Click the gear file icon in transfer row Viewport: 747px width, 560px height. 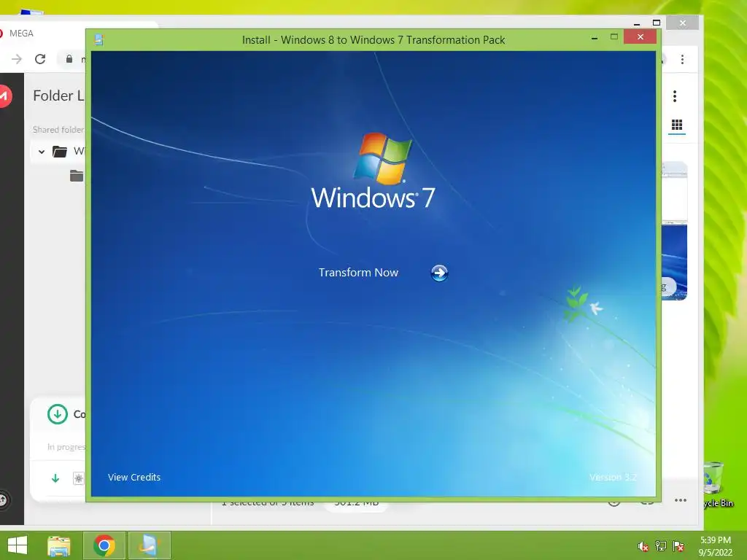pyautogui.click(x=79, y=478)
